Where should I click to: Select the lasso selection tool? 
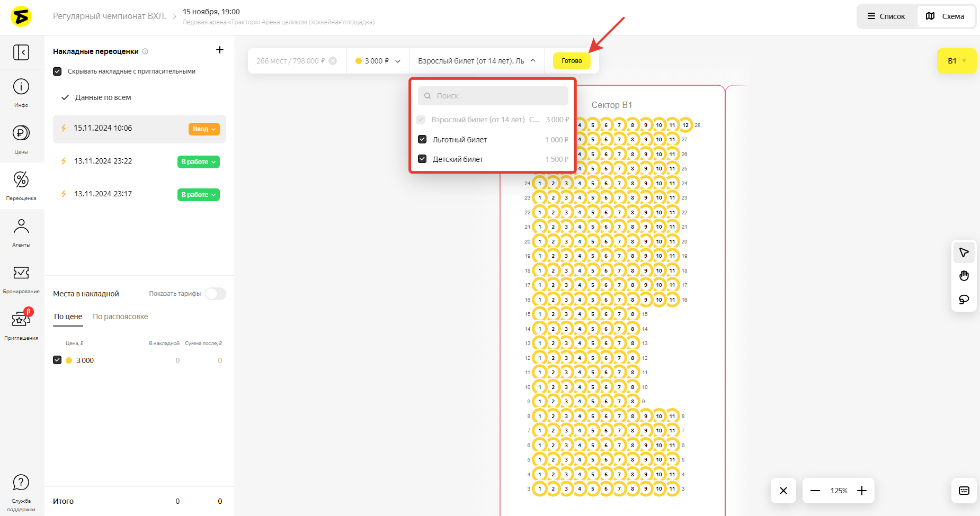[964, 299]
